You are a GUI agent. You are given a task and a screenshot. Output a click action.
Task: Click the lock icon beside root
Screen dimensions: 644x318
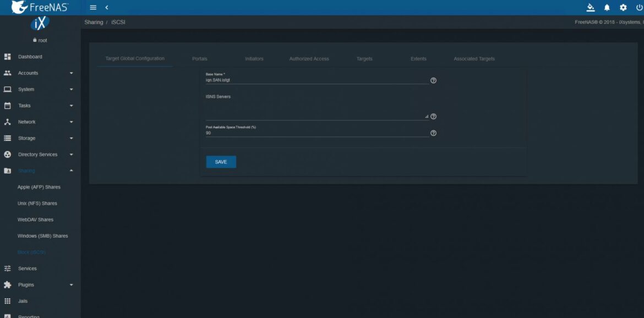35,40
